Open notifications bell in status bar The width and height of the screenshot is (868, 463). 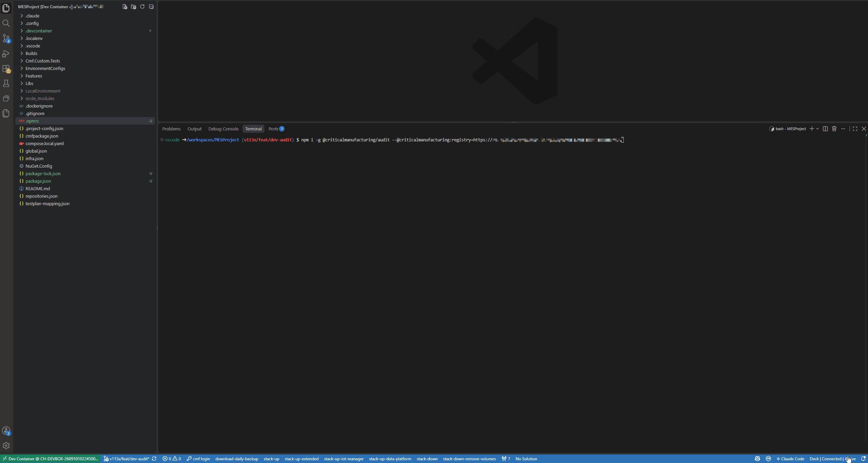click(x=863, y=459)
